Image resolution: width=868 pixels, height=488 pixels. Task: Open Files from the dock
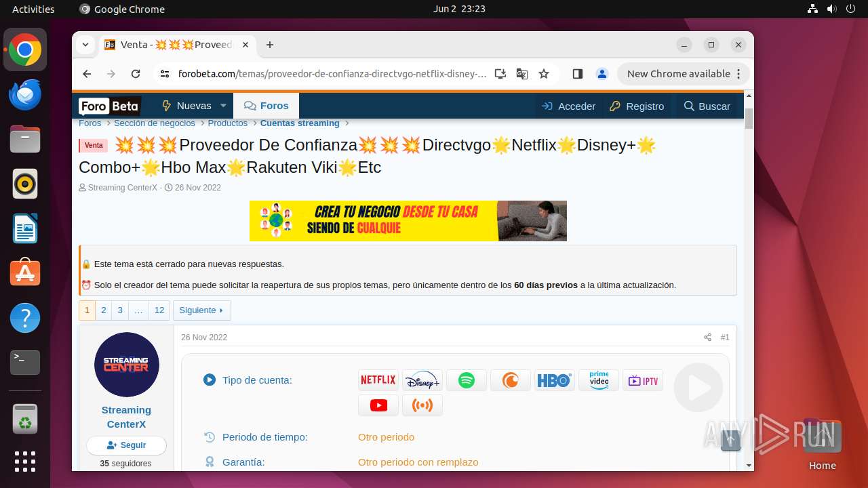[x=25, y=140]
